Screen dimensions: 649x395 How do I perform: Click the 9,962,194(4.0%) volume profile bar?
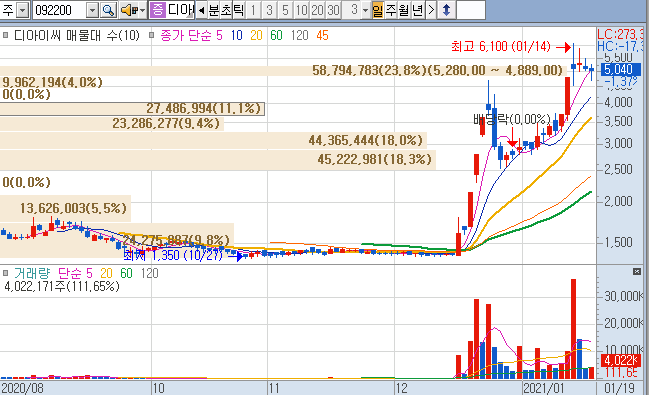(52, 82)
